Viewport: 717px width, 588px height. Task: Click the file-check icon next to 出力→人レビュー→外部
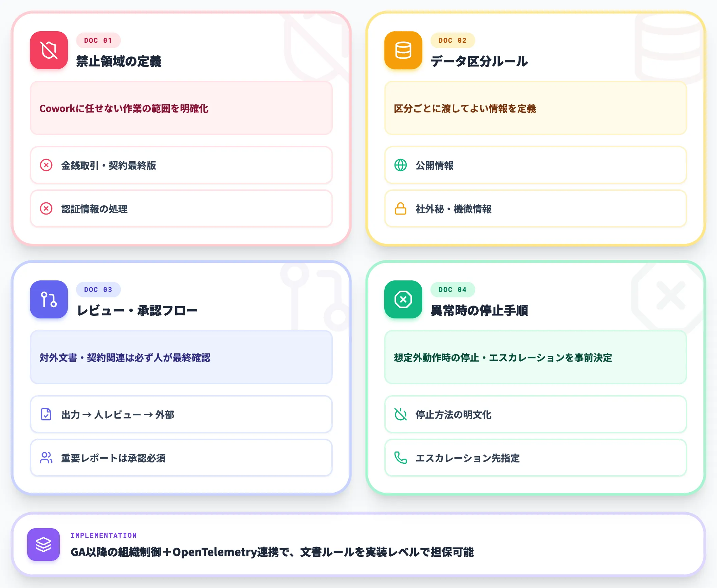(x=46, y=414)
